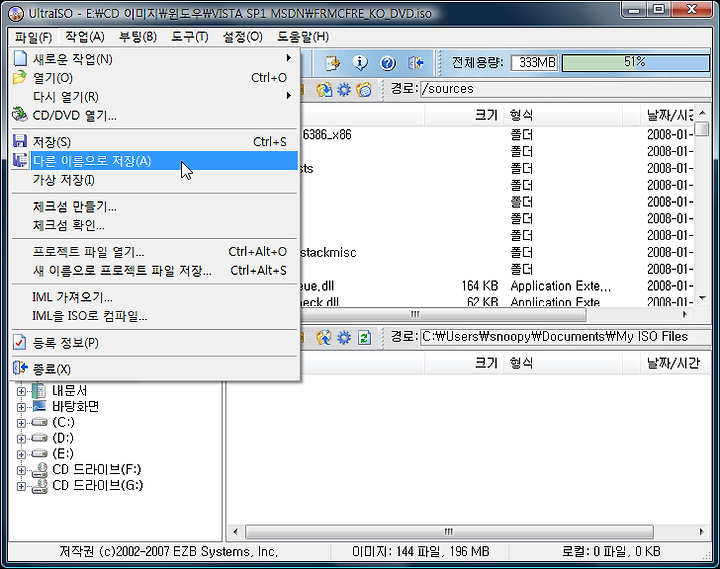Click the new document icon beside 새로운 작업
This screenshot has height=569, width=720.
[20, 58]
